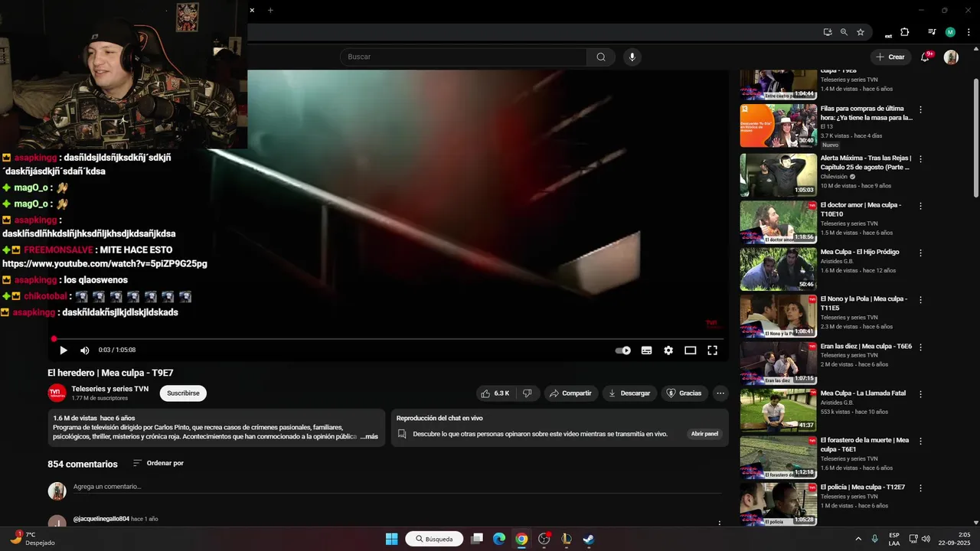This screenshot has width=980, height=551.
Task: Open options for El doctor amor video
Action: point(920,206)
